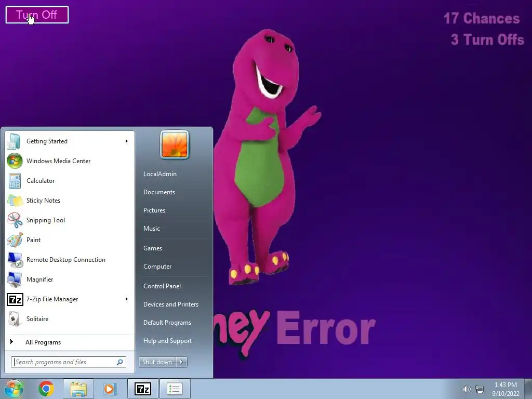Launch the Magnifier icon
The width and height of the screenshot is (532, 399).
coord(15,280)
